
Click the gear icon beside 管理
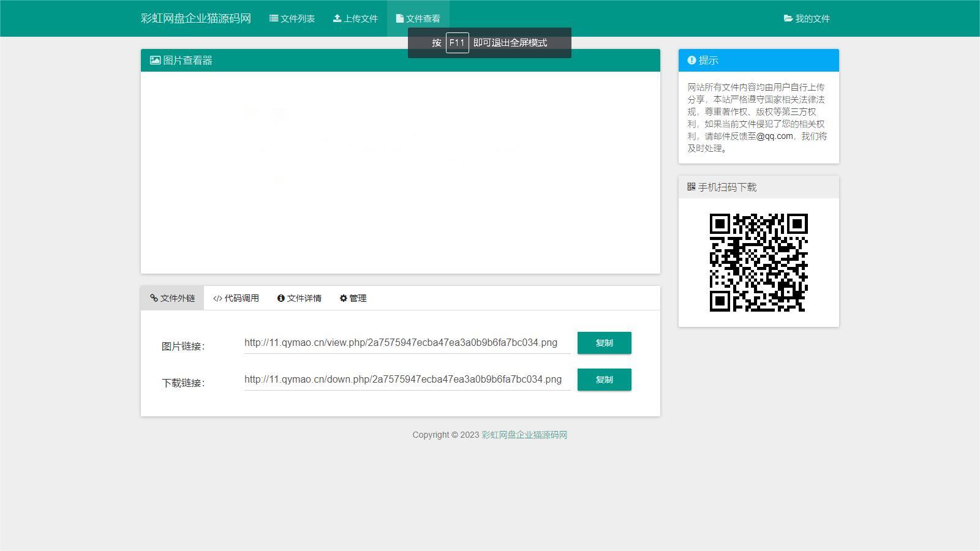pos(343,298)
